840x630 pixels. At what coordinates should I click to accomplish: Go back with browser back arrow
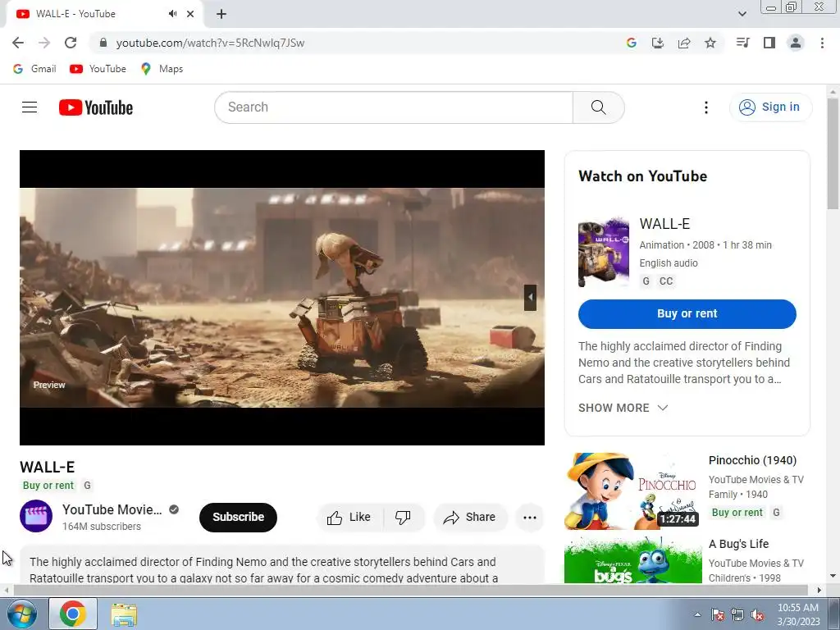[x=18, y=43]
